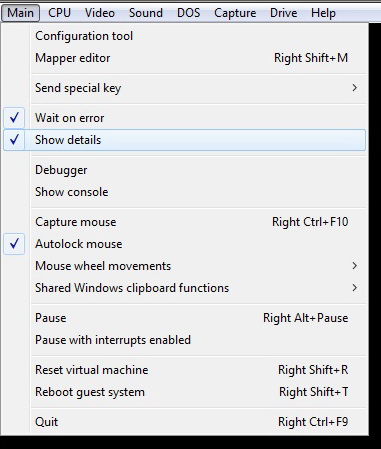Image resolution: width=381 pixels, height=449 pixels.
Task: Open the Drive menu
Action: (283, 13)
